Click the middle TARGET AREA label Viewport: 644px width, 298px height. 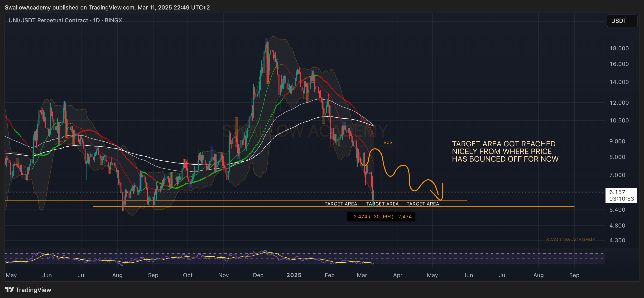pyautogui.click(x=382, y=204)
